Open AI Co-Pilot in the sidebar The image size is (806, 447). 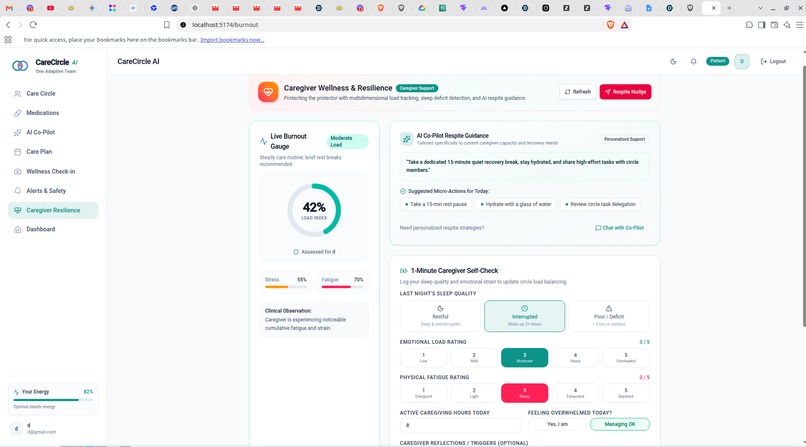(x=53, y=133)
